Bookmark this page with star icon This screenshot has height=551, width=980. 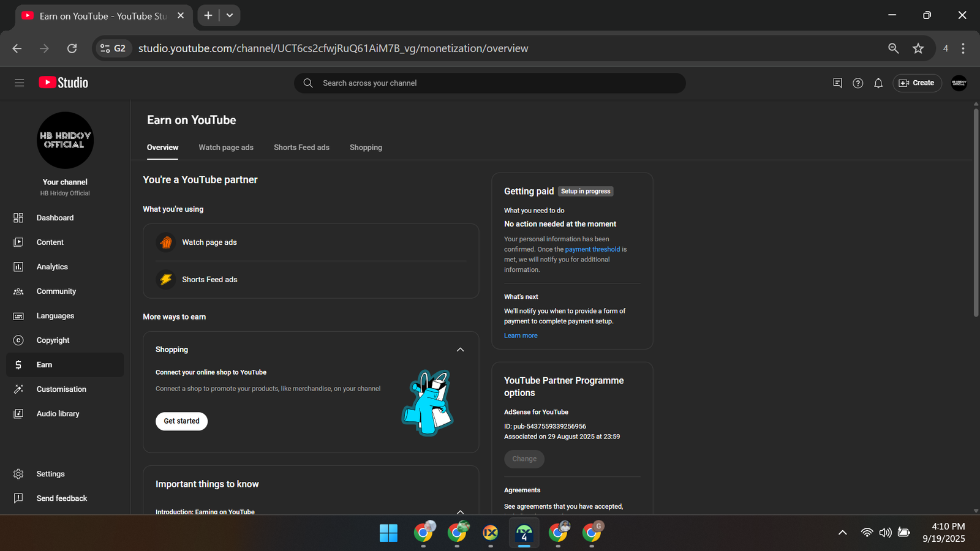pyautogui.click(x=918, y=48)
